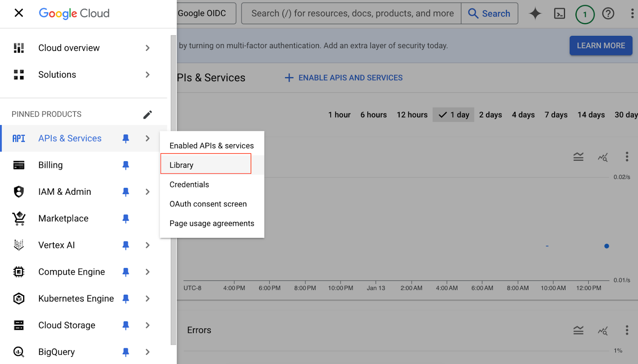This screenshot has width=638, height=364.
Task: Open metrics explorer icon on chart
Action: point(603,157)
